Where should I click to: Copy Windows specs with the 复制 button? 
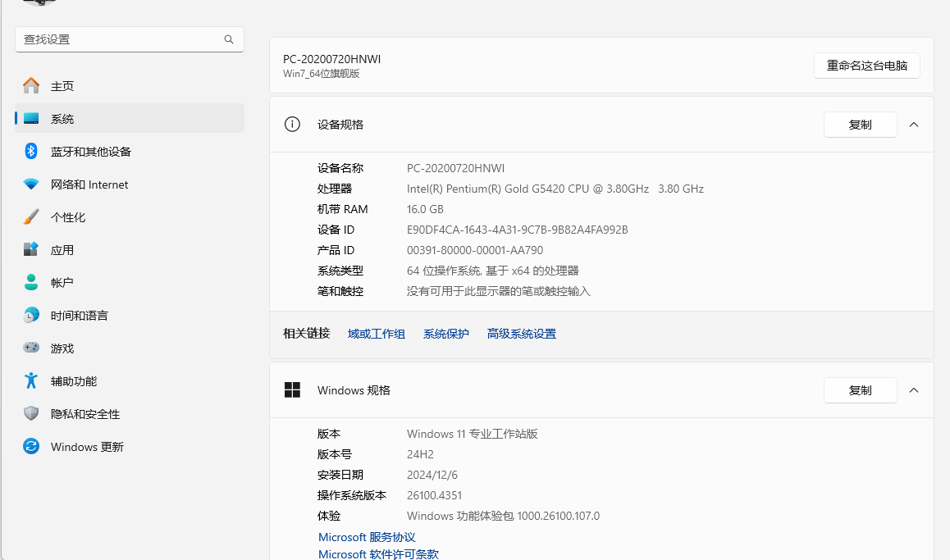[861, 390]
